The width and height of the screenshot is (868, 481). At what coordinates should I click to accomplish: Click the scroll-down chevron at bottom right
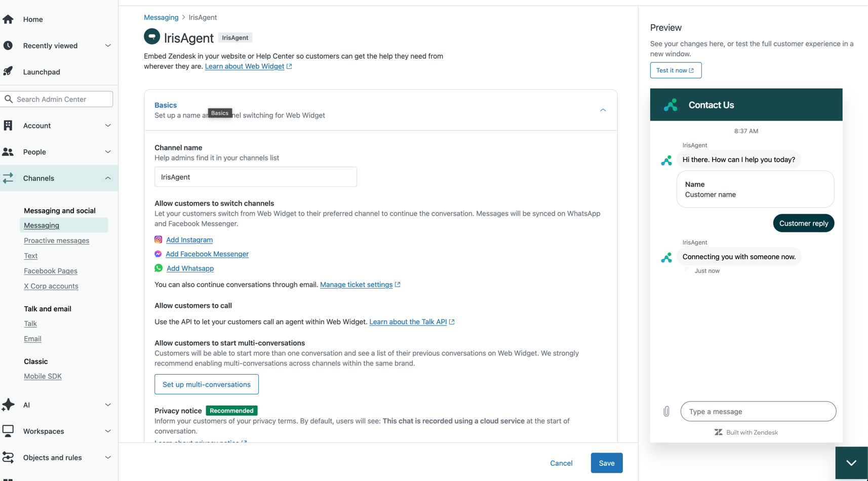point(851,462)
